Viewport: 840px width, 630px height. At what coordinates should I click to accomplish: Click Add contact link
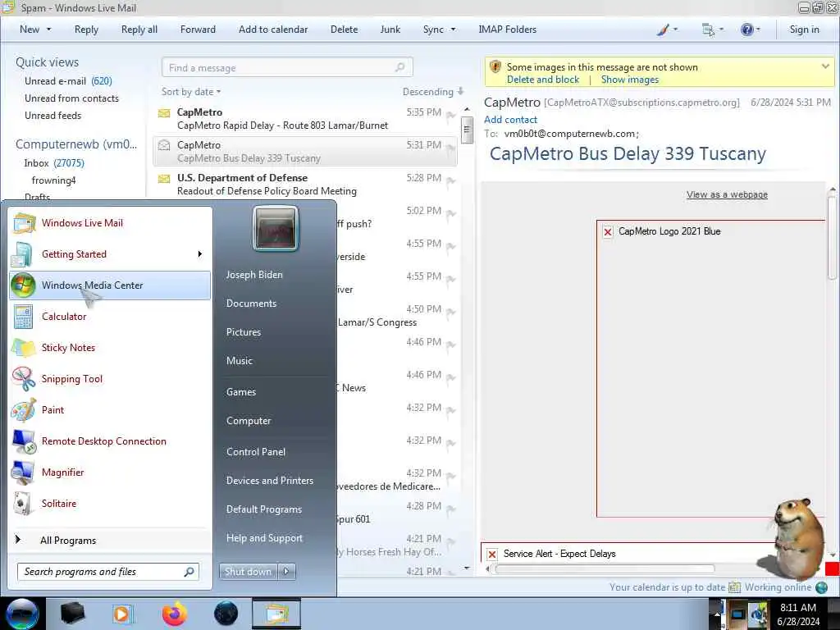click(510, 120)
